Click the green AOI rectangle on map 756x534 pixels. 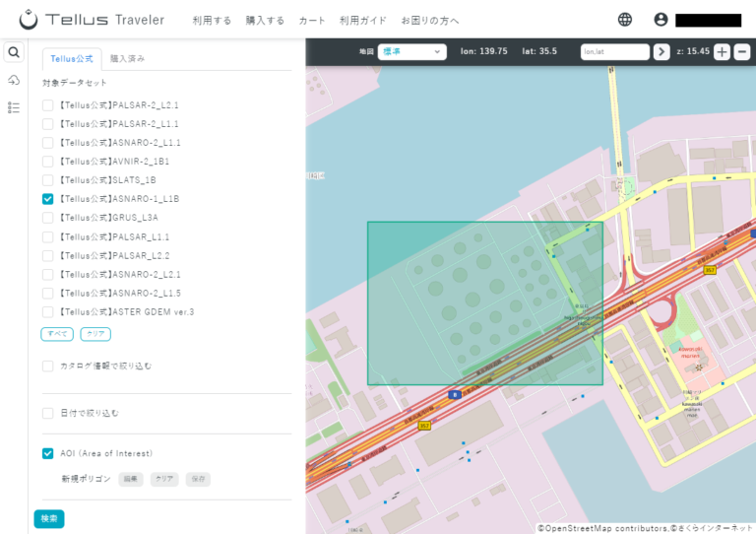[x=485, y=303]
